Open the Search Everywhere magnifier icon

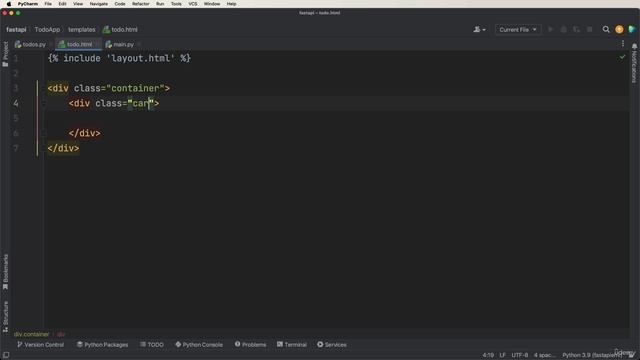click(x=606, y=29)
